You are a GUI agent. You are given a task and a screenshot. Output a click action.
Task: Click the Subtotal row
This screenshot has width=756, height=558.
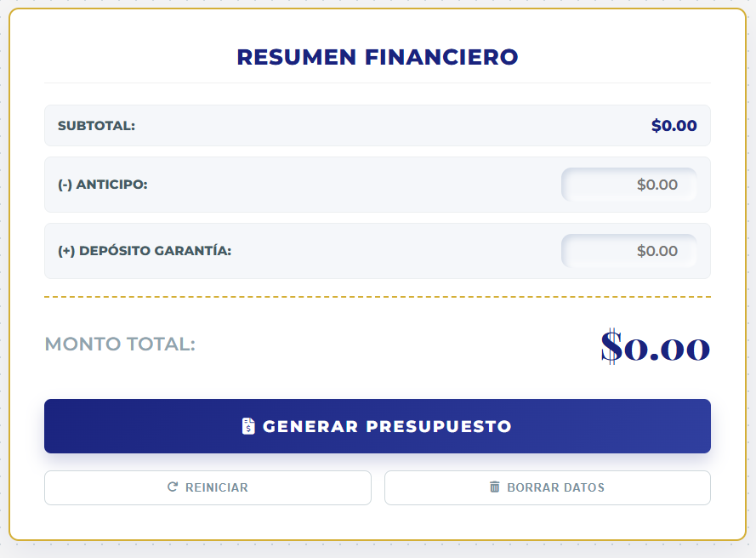(x=378, y=124)
